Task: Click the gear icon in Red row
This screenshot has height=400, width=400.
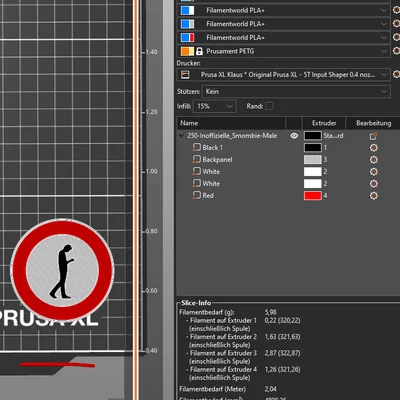Action: 374,196
